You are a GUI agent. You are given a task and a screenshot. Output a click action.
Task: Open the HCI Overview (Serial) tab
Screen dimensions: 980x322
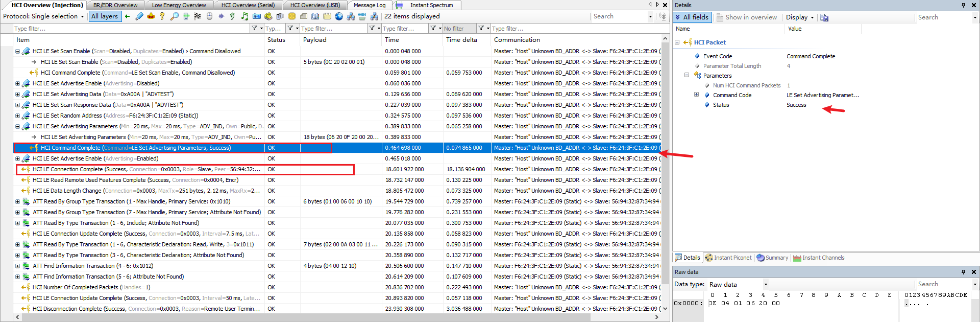click(x=248, y=5)
